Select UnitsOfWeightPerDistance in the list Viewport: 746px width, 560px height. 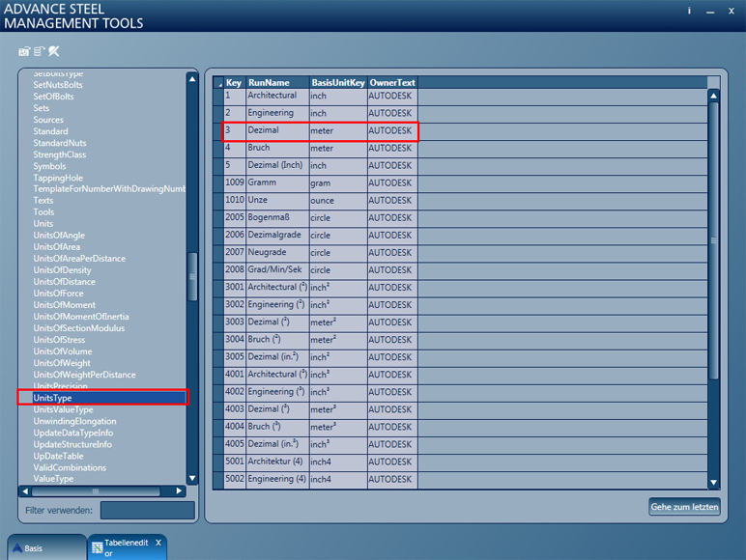(84, 375)
